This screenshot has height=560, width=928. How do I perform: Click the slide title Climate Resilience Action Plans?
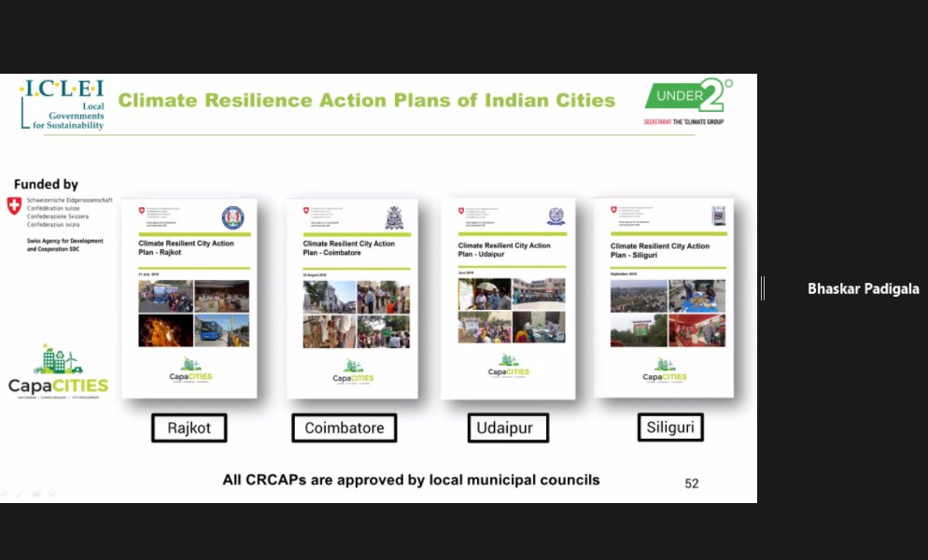(366, 100)
